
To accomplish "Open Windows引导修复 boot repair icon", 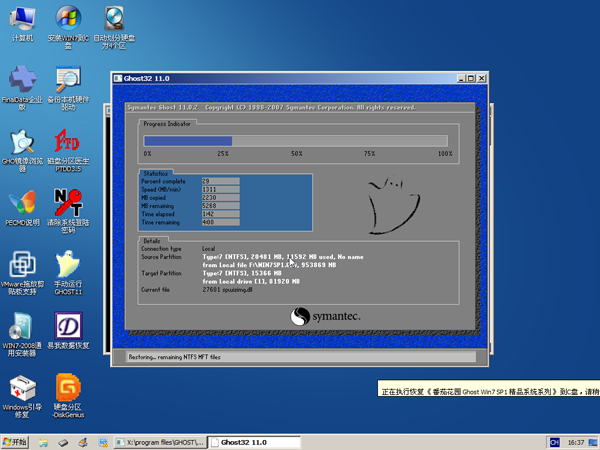I will (22, 388).
